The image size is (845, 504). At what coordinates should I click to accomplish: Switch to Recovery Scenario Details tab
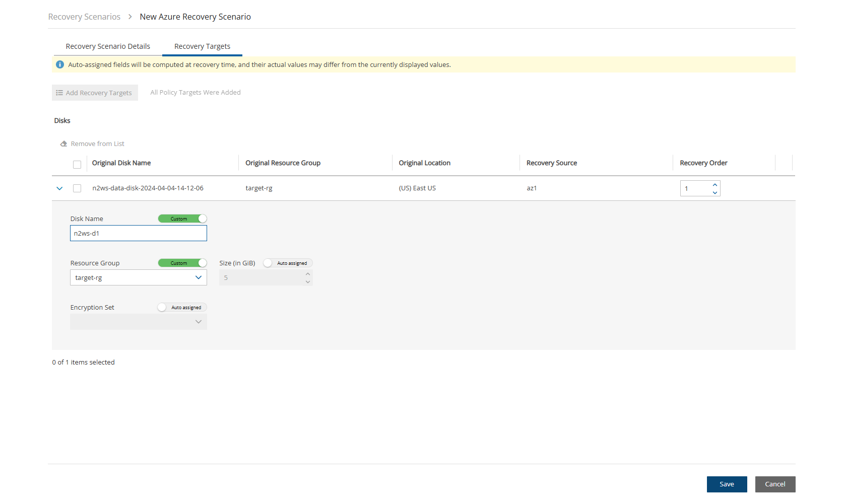tap(108, 46)
